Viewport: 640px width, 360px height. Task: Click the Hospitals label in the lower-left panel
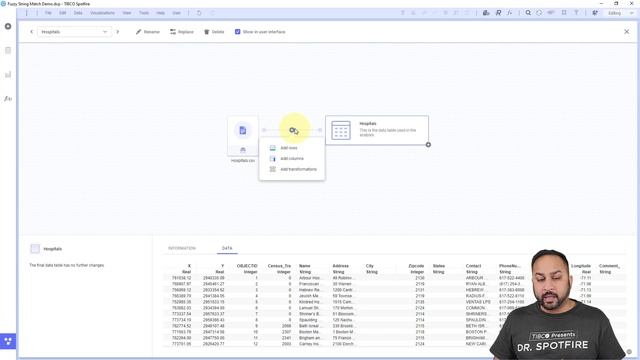point(53,249)
